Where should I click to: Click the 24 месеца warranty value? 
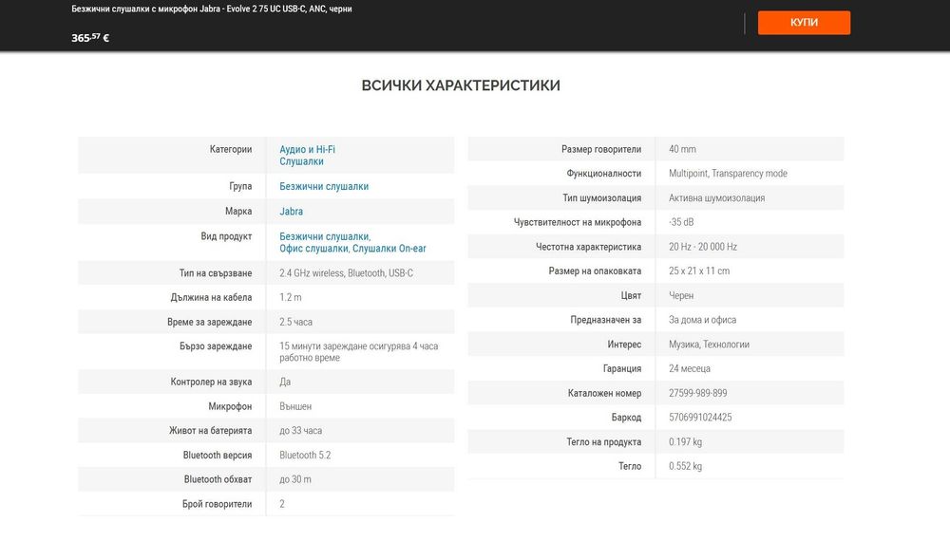click(x=689, y=368)
